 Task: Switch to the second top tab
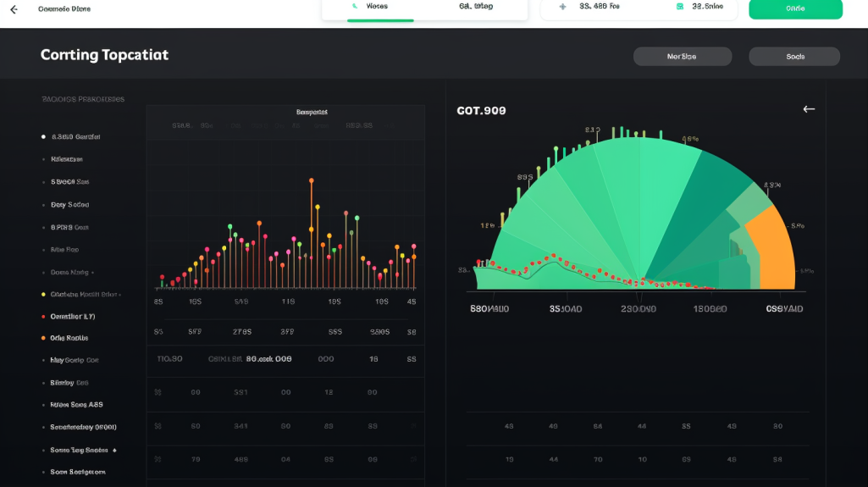[475, 7]
